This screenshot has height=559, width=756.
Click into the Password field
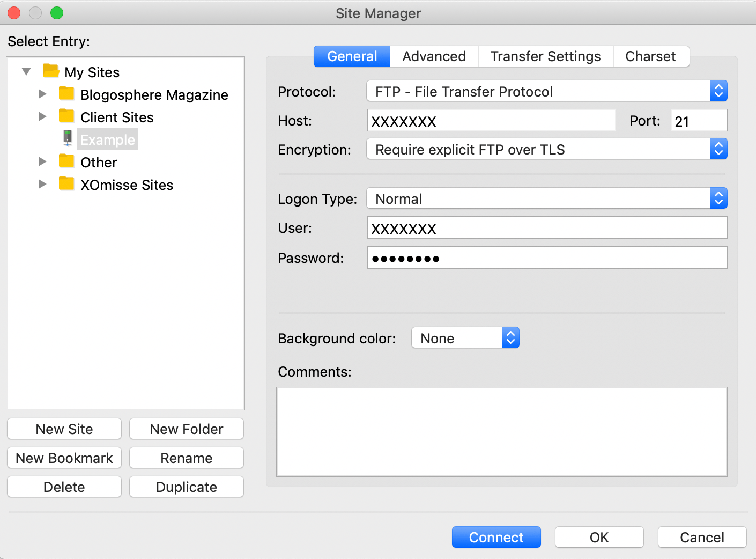[x=547, y=258]
